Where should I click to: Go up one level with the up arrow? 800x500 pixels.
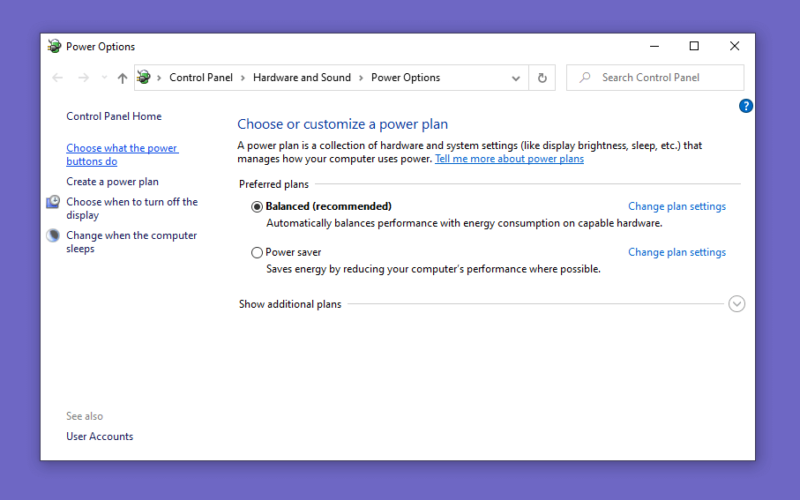[x=122, y=78]
